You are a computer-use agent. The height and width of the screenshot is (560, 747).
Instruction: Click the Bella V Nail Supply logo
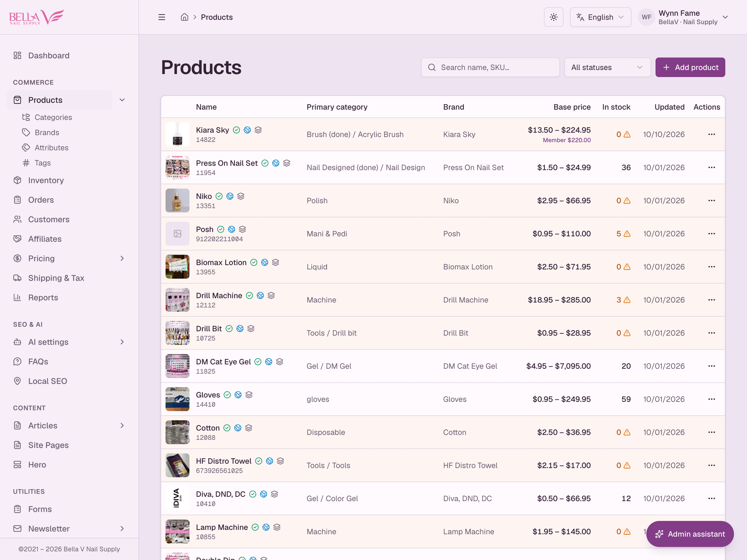point(36,17)
